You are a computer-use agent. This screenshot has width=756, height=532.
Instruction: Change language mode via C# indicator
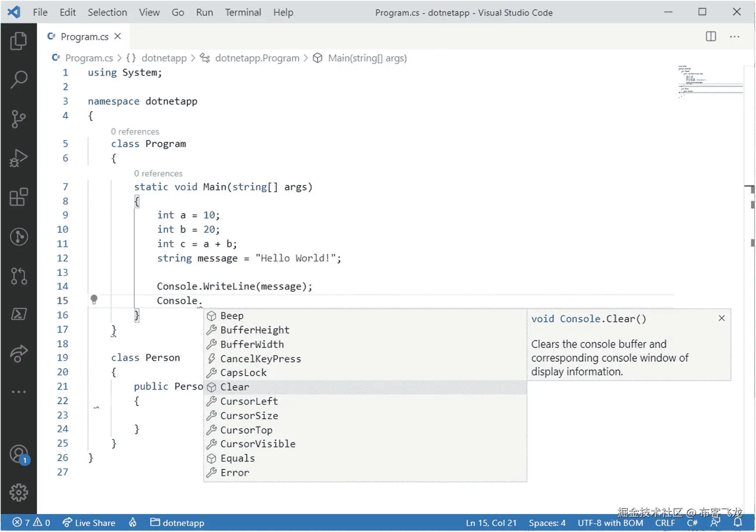tap(692, 523)
